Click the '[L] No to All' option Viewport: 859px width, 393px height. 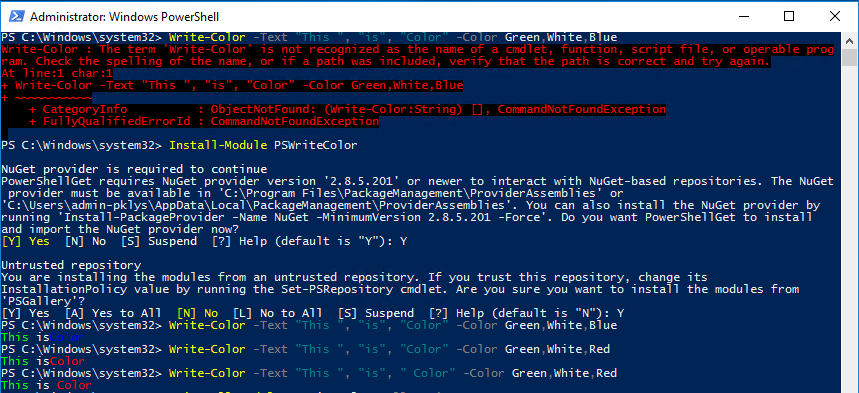point(278,314)
